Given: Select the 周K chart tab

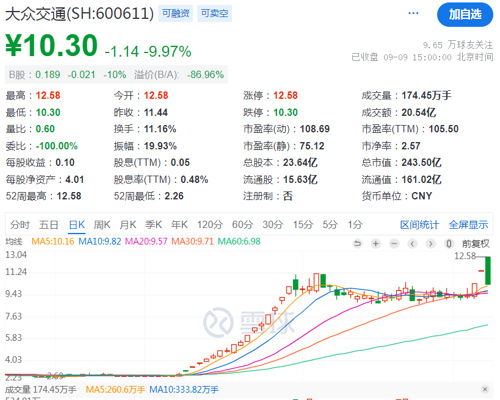Looking at the screenshot, I should click(x=102, y=225).
